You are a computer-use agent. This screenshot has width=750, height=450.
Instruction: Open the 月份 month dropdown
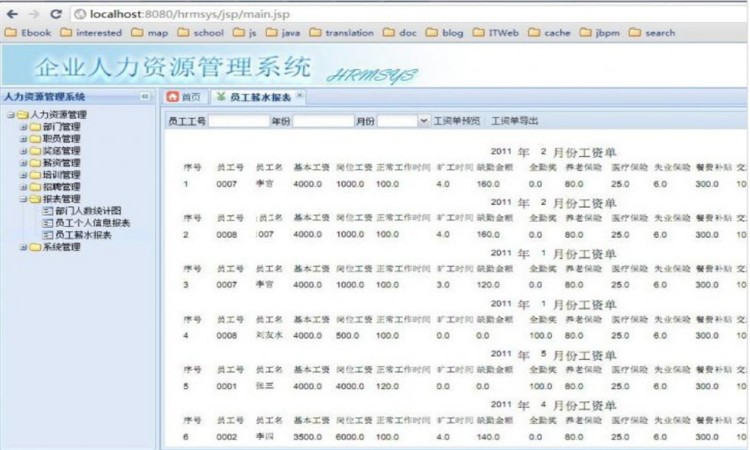(x=423, y=121)
